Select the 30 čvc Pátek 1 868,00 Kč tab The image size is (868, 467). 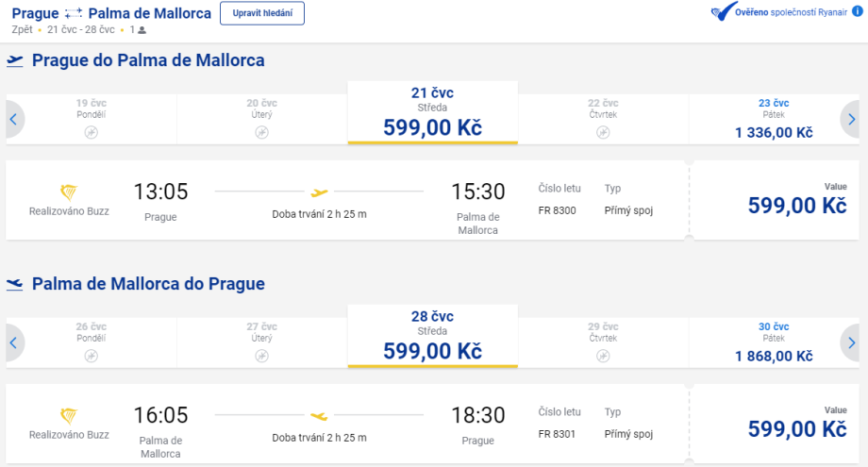[x=773, y=342]
